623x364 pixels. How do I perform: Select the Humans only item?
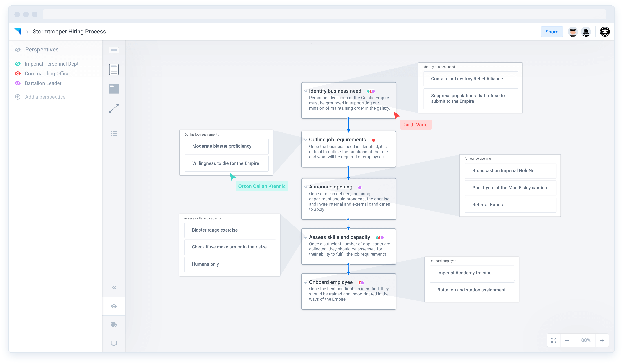tap(230, 264)
